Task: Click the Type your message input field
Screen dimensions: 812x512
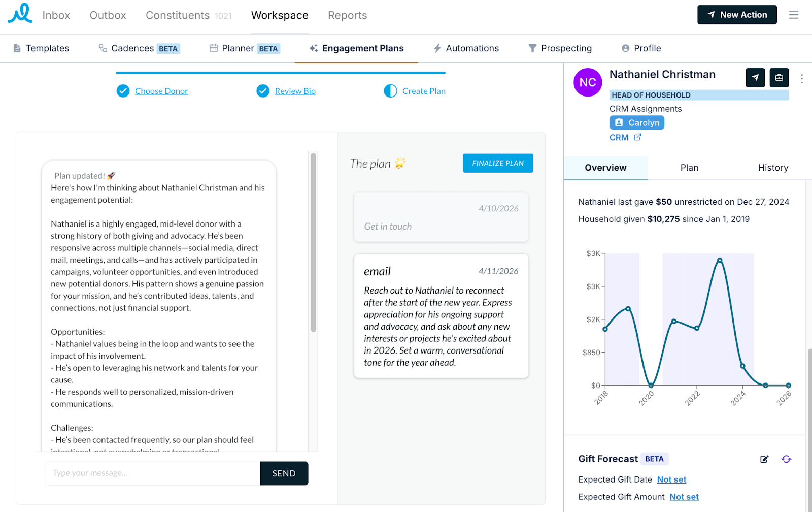Action: click(x=153, y=473)
